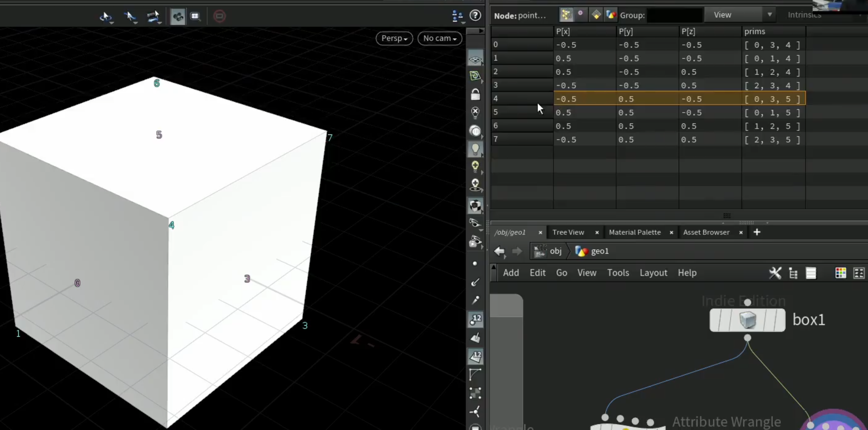This screenshot has height=430, width=868.
Task: Open the Layout menu in network editor
Action: (653, 273)
